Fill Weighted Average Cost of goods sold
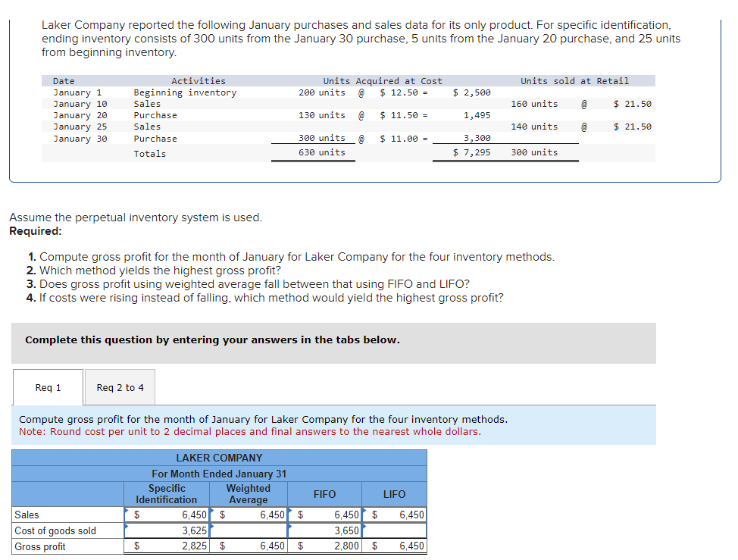 248,530
